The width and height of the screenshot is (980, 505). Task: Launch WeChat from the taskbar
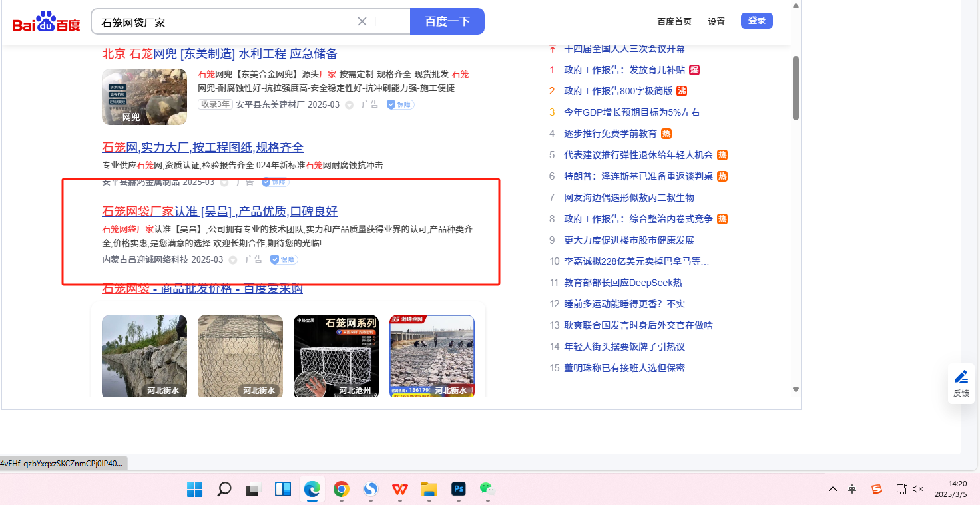point(487,490)
